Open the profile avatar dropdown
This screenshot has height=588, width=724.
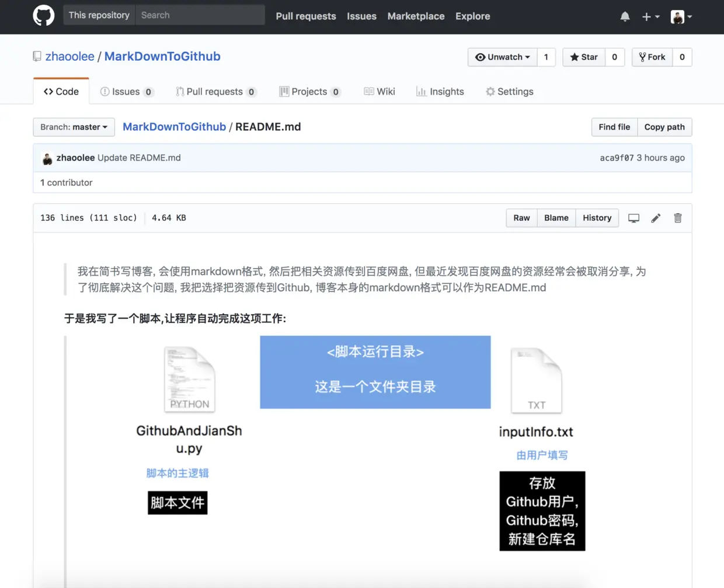(x=678, y=16)
